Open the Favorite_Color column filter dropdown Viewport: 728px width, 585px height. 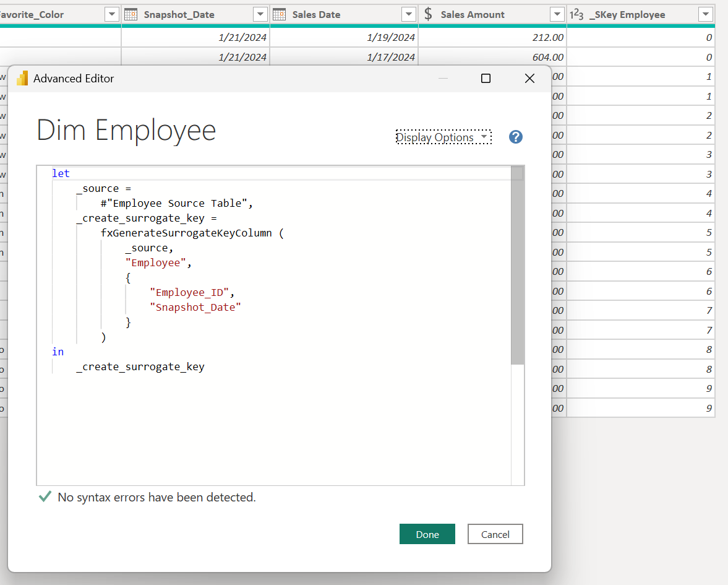click(112, 14)
